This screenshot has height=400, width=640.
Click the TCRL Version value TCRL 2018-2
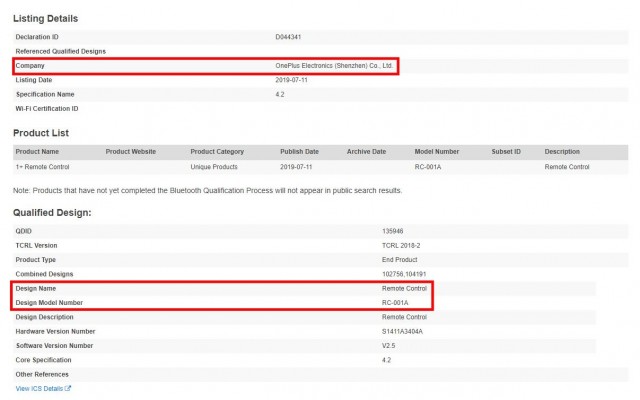coord(401,245)
